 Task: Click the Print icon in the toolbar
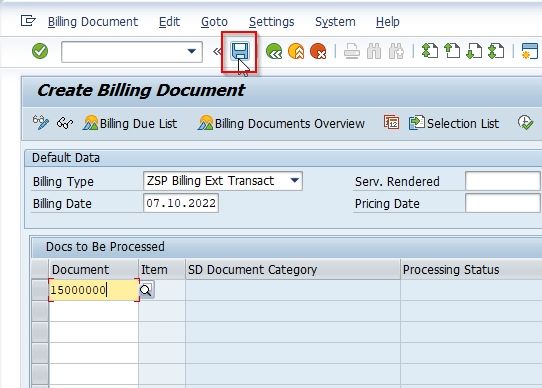pos(352,52)
